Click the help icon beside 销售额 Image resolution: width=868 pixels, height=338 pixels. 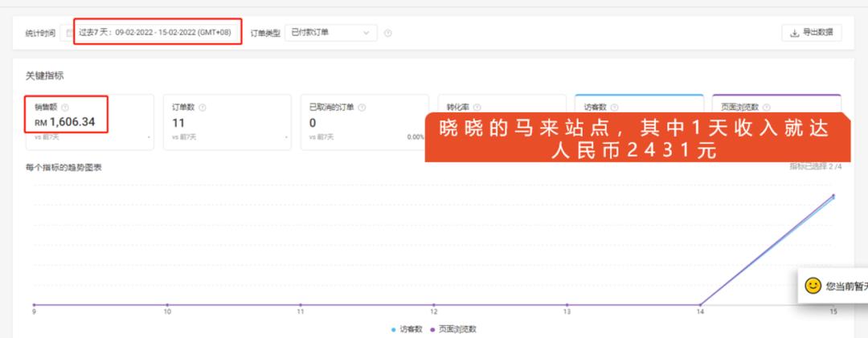click(x=65, y=108)
